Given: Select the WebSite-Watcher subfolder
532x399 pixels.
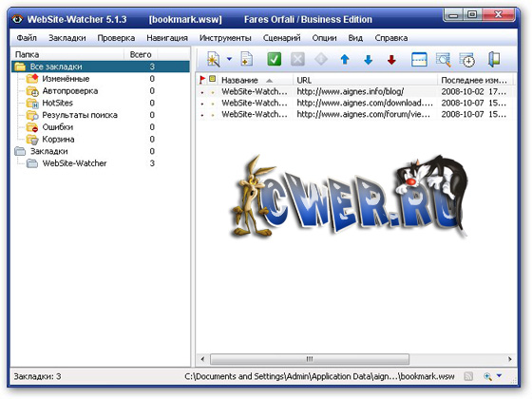Looking at the screenshot, I should pyautogui.click(x=74, y=163).
